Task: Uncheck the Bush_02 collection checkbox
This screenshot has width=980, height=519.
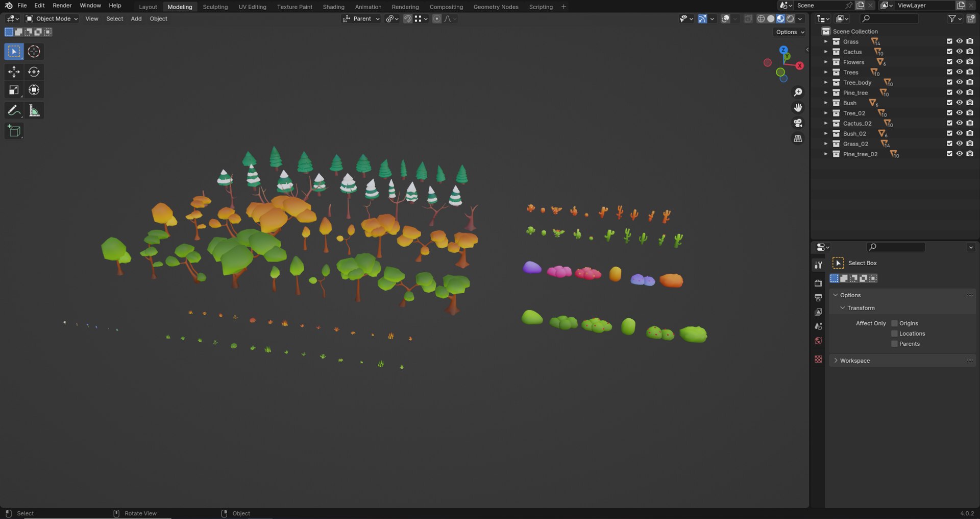Action: coord(949,133)
